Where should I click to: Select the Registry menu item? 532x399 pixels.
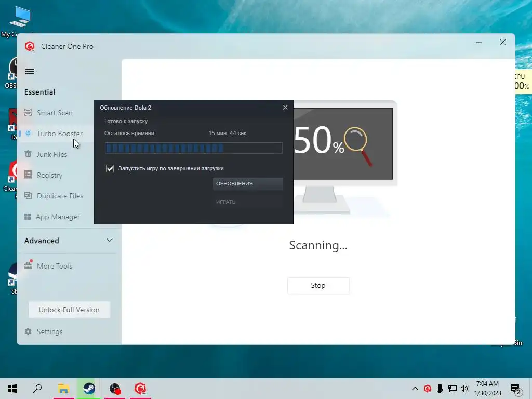49,175
